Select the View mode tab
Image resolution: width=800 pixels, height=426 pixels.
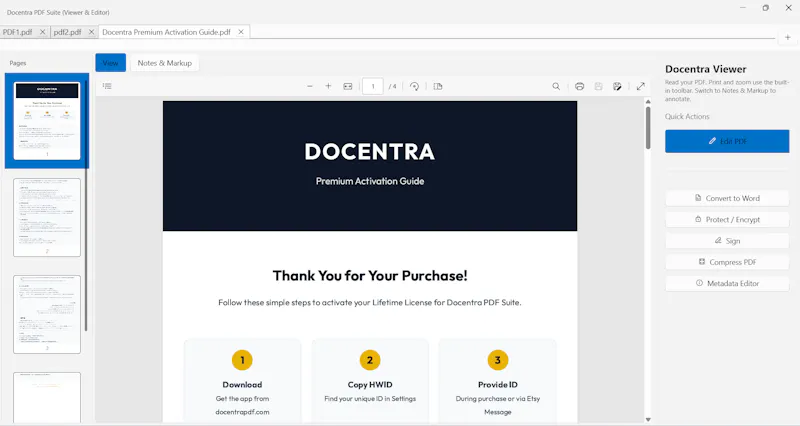(110, 63)
